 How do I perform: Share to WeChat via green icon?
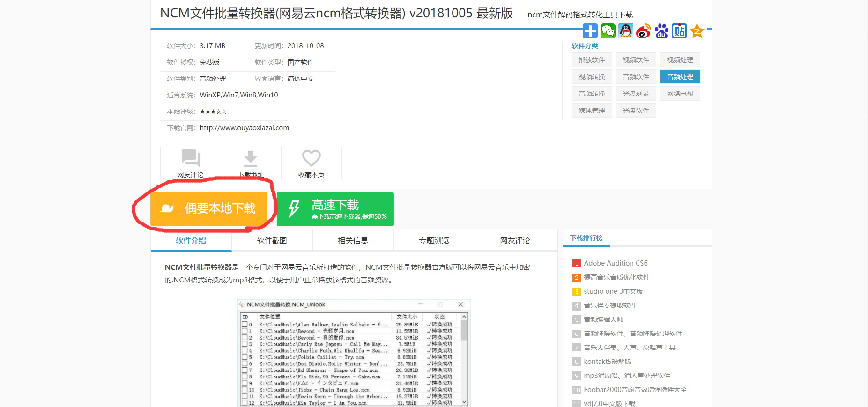(608, 31)
